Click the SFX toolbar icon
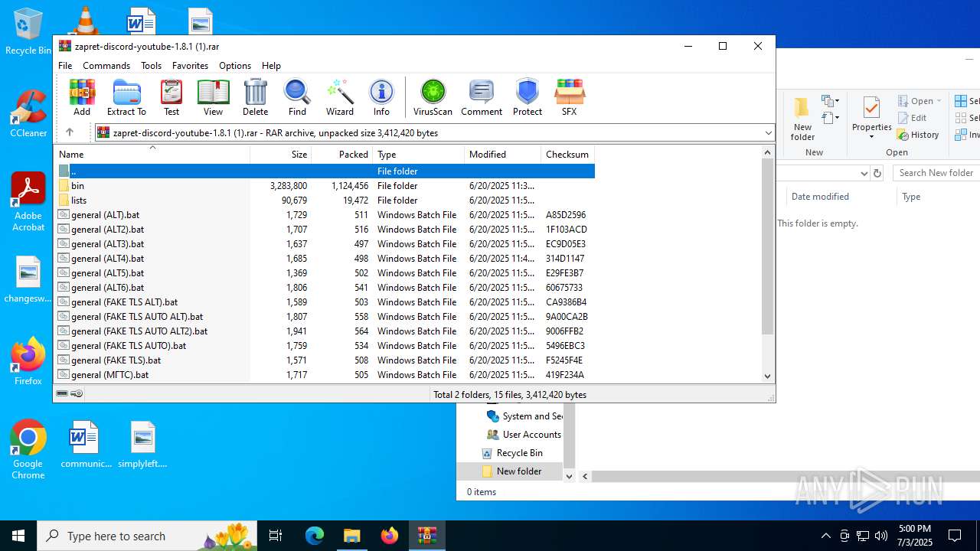Image resolution: width=980 pixels, height=551 pixels. [569, 97]
